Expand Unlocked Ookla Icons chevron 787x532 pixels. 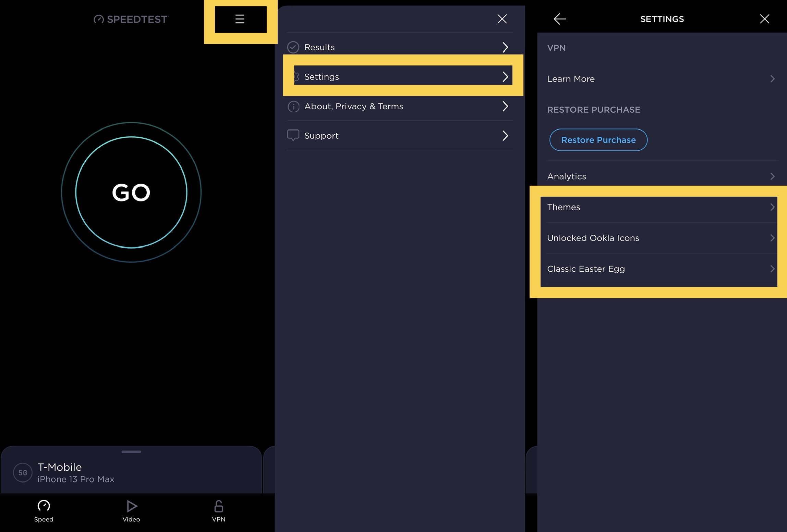(773, 238)
